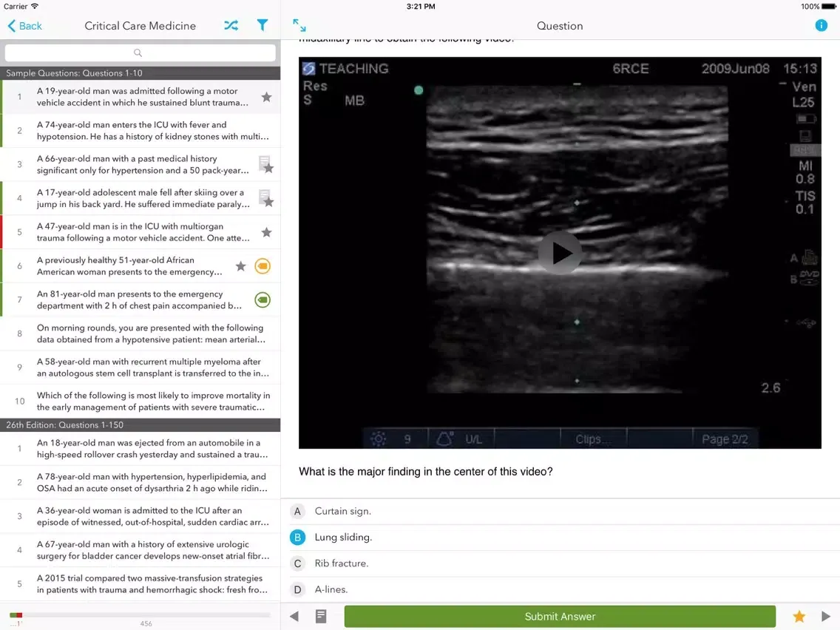Open the 74-year-old man fever question
Image resolution: width=840 pixels, height=630 pixels.
click(140, 131)
